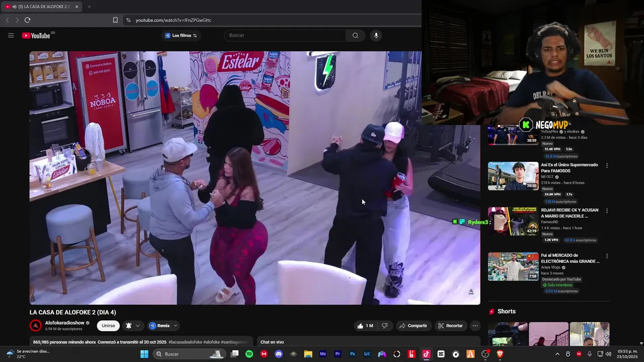This screenshot has width=644, height=362.
Task: Open a new browser tab
Action: click(89, 7)
